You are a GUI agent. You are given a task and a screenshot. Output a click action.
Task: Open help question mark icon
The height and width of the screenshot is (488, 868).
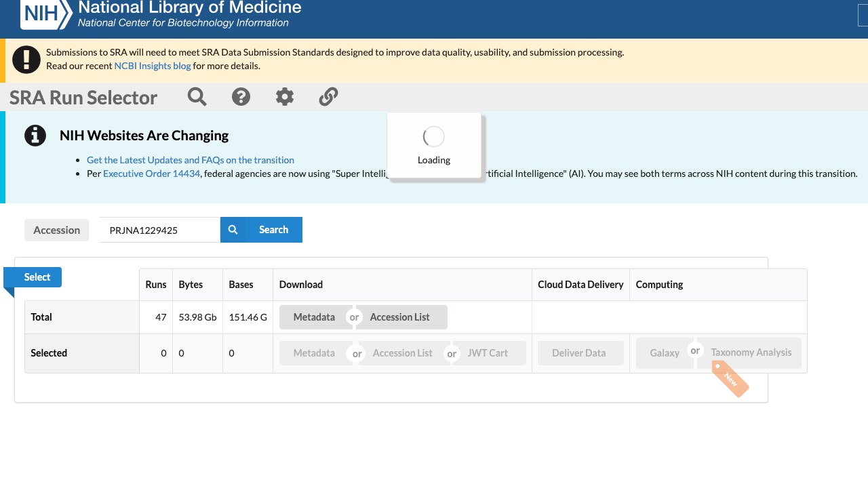tap(241, 97)
